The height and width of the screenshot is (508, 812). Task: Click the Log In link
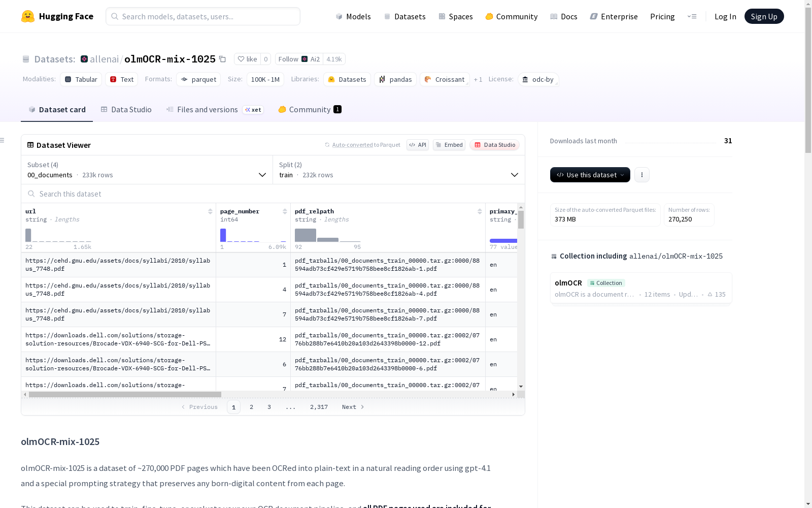[x=725, y=16]
